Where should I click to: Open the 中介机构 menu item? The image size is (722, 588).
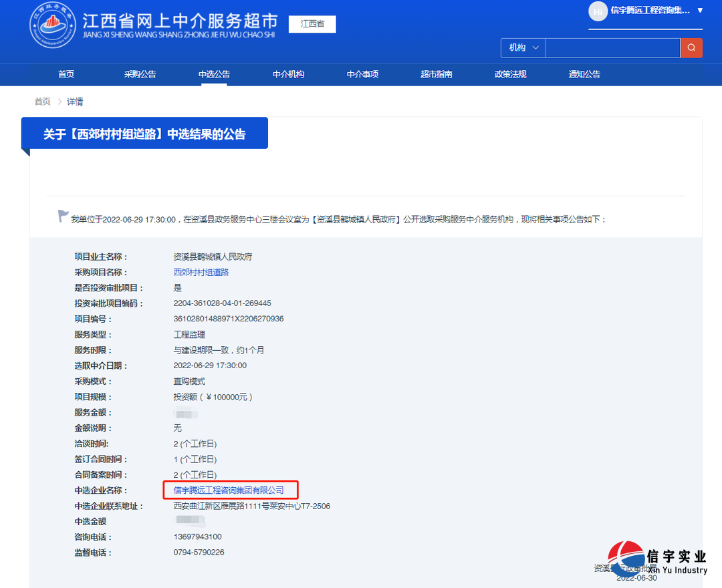pyautogui.click(x=287, y=74)
